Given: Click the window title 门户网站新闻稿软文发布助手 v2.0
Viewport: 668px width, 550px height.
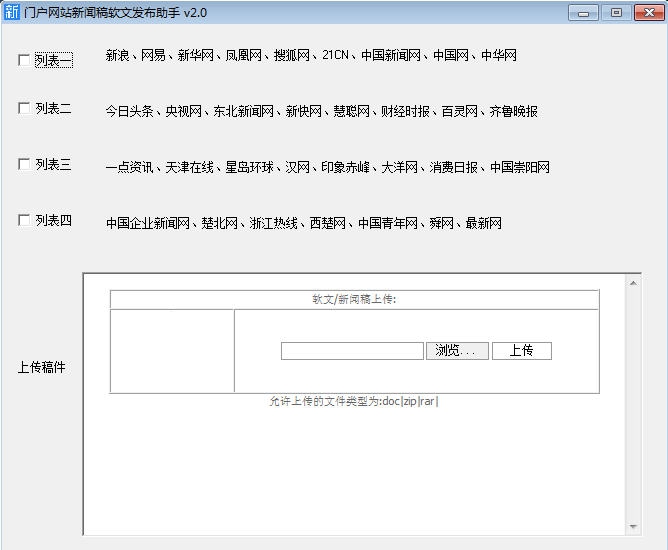Looking at the screenshot, I should pyautogui.click(x=115, y=13).
